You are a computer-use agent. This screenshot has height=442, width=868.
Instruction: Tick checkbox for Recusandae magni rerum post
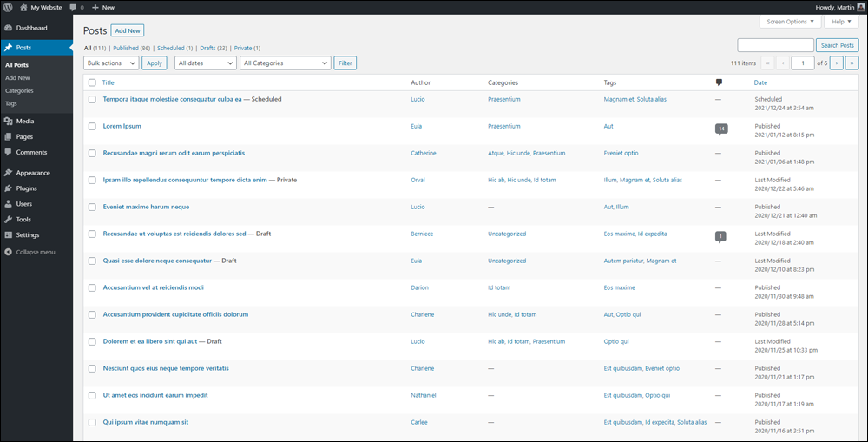coord(92,153)
